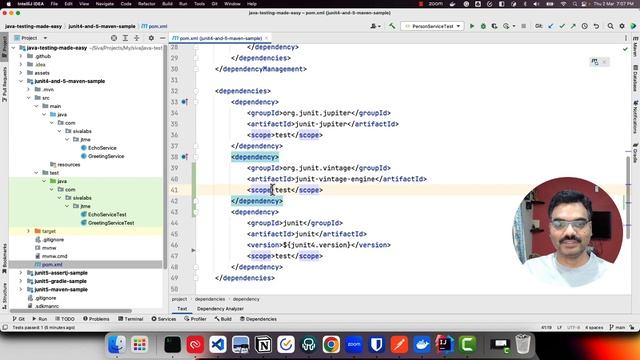Open Git history clock icon
The image size is (640, 360).
click(x=584, y=26)
